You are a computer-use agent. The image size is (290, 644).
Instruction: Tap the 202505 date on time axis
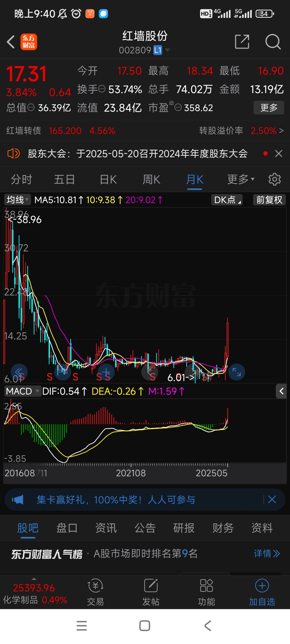[212, 473]
